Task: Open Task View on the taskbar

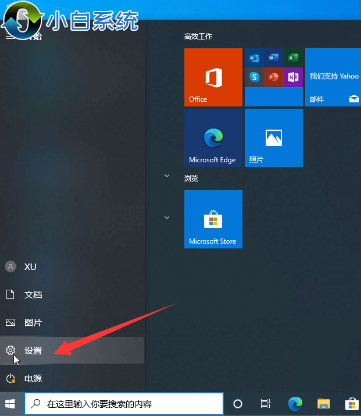Action: (x=265, y=404)
